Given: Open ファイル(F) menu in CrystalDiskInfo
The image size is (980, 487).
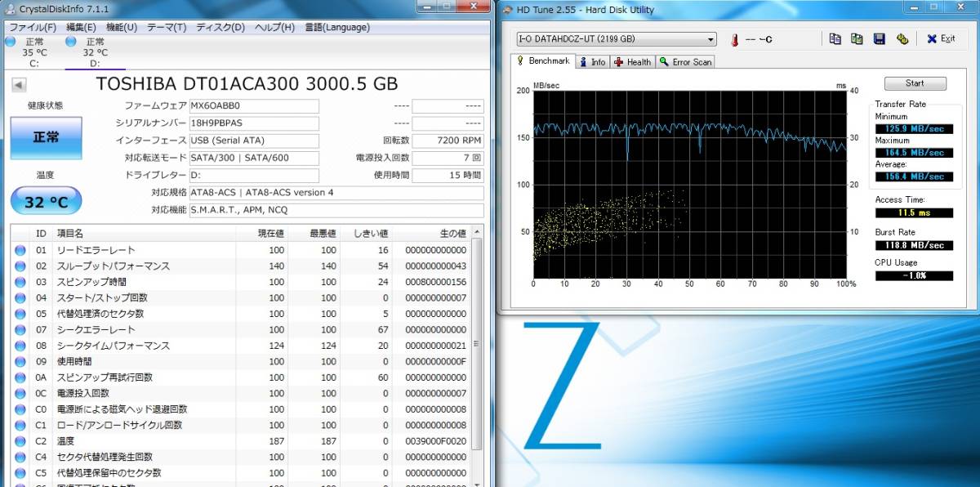Looking at the screenshot, I should click(x=32, y=27).
